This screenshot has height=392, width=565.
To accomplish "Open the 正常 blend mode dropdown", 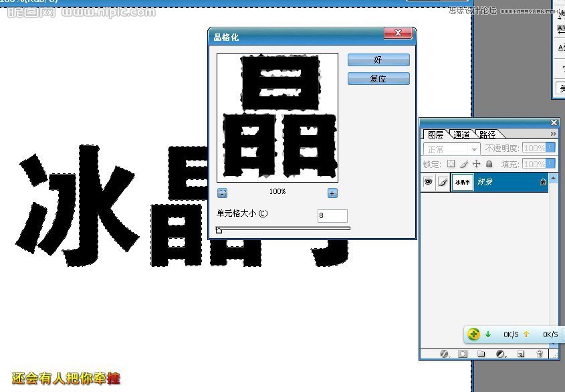I will [452, 149].
